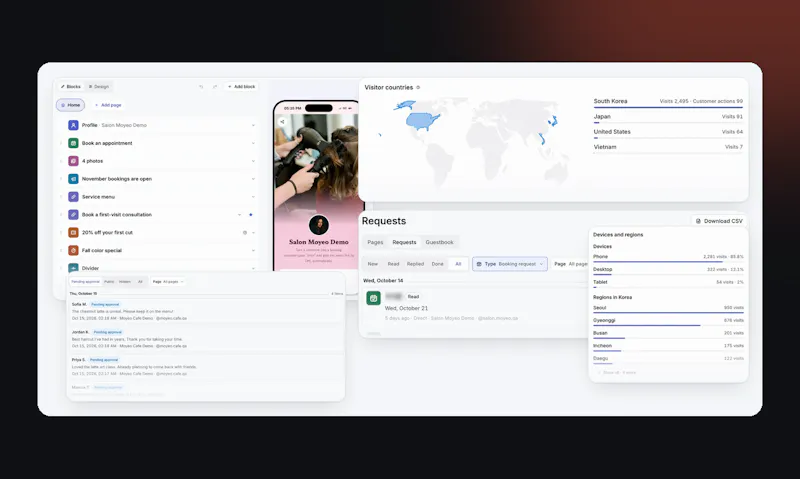
Task: Open the 'Wed, October 21' booking request
Action: tap(474, 308)
